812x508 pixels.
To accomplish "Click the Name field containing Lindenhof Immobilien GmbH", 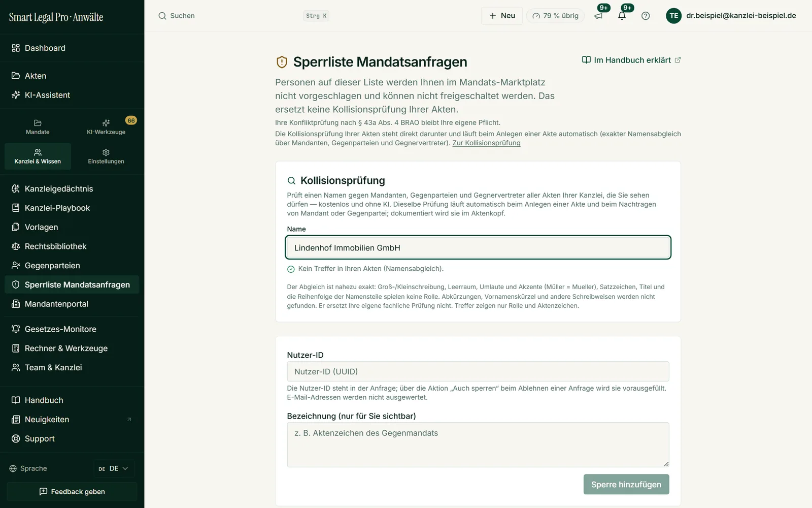I will [x=478, y=247].
